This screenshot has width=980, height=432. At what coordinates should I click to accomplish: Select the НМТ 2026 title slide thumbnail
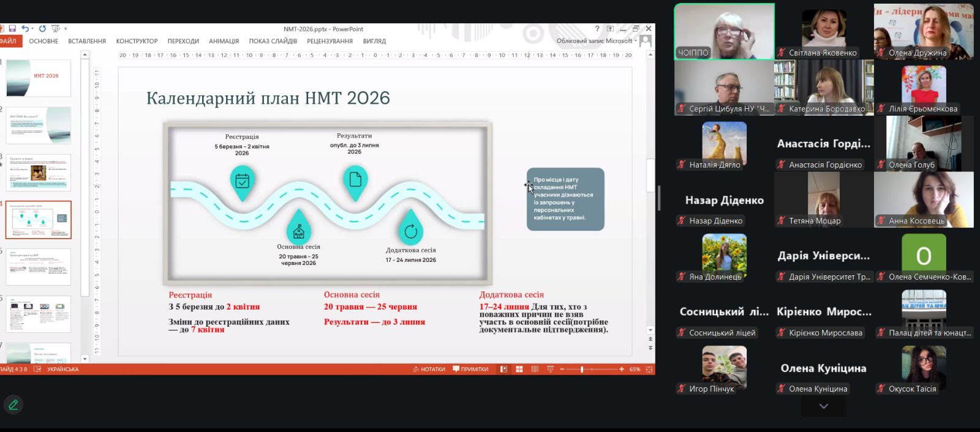pos(38,78)
